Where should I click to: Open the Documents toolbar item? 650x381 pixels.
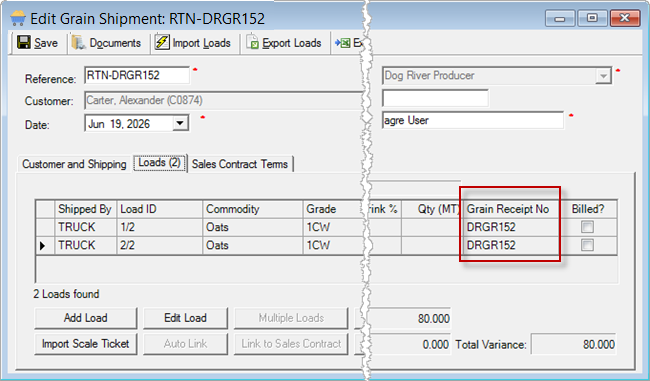tap(107, 43)
